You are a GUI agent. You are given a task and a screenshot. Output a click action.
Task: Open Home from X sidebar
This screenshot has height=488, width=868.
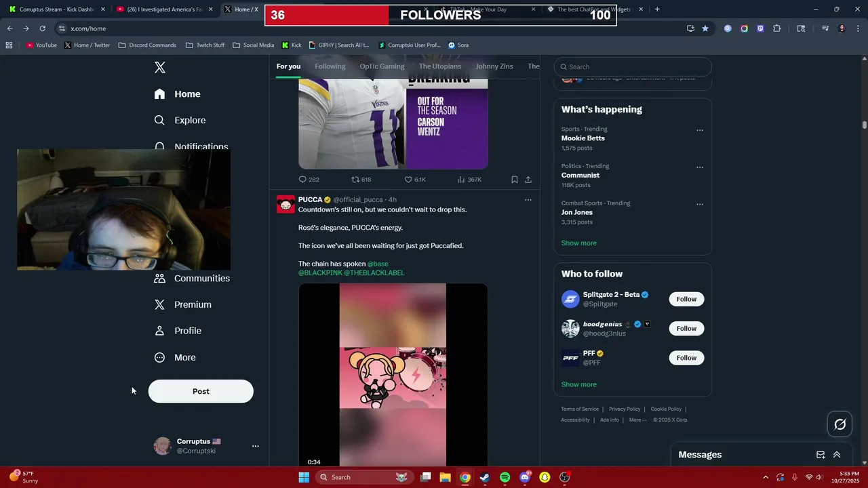(177, 94)
